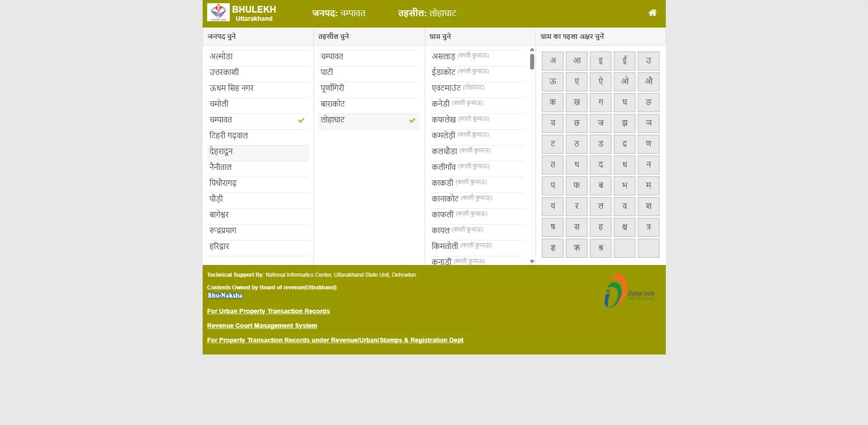Select पाटी tehsil
868x425 pixels.
327,72
